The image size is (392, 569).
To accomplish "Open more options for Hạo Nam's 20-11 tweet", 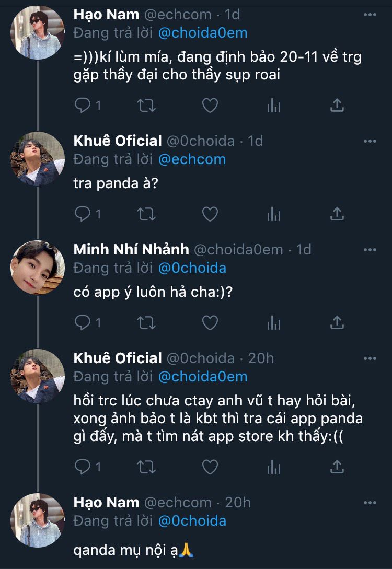I will 370,15.
